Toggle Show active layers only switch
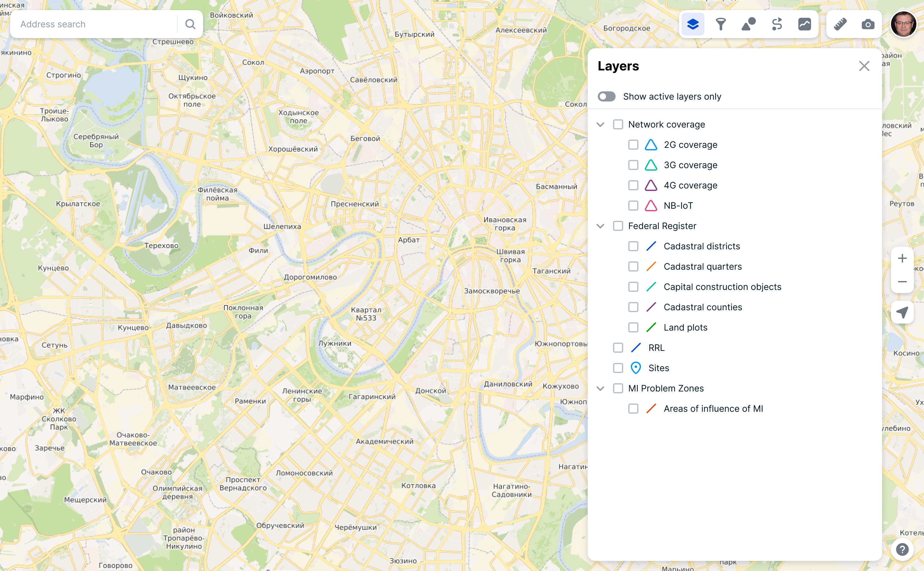924x571 pixels. [x=606, y=97]
